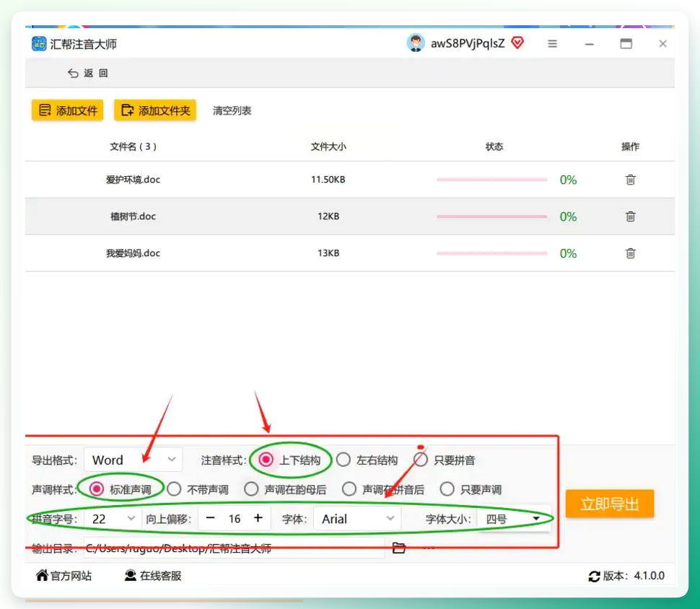This screenshot has height=609, width=700.
Task: Open the 导出格式 Word dropdown
Action: point(133,460)
